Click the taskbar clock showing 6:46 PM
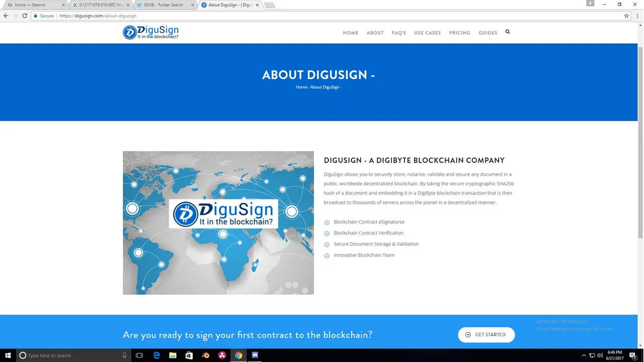Screen dimensions: 644x362 pyautogui.click(x=615, y=355)
